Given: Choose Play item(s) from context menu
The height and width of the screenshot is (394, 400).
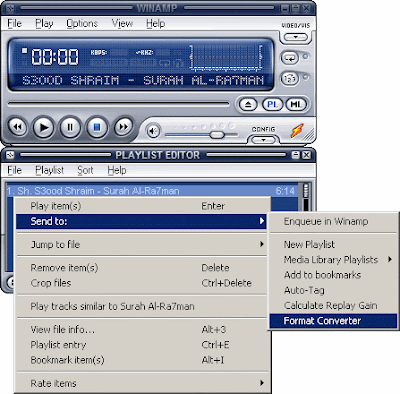Looking at the screenshot, I should coord(141,206).
